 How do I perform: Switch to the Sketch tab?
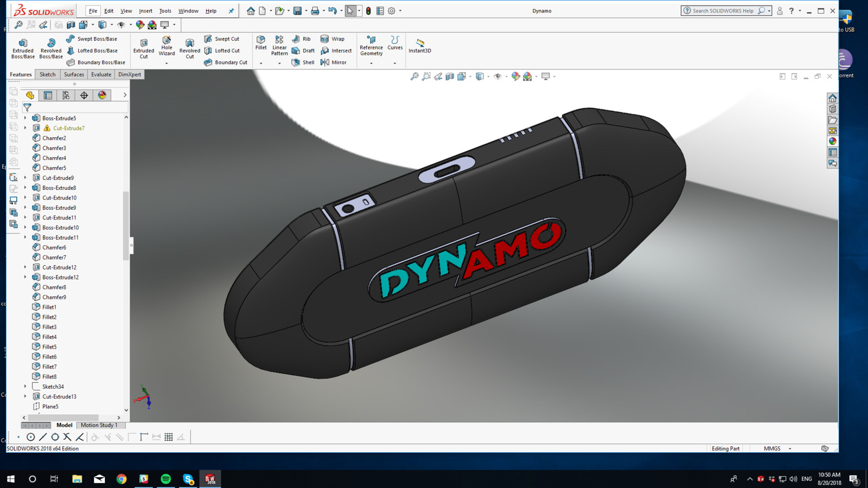47,75
